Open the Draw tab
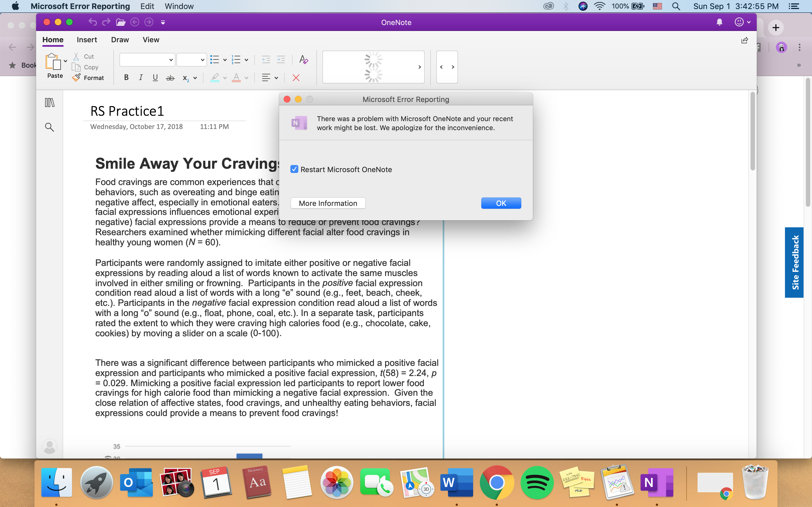The height and width of the screenshot is (507, 812). (120, 40)
